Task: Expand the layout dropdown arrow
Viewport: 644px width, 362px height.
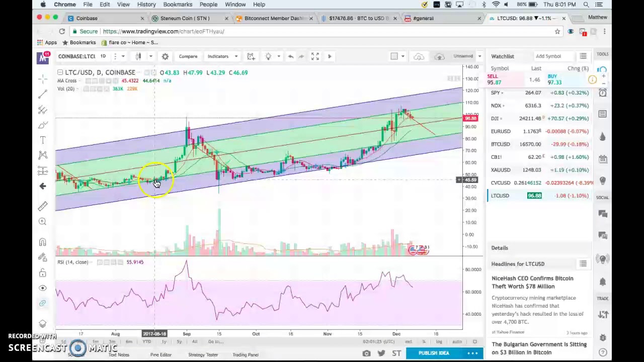Action: pyautogui.click(x=403, y=56)
